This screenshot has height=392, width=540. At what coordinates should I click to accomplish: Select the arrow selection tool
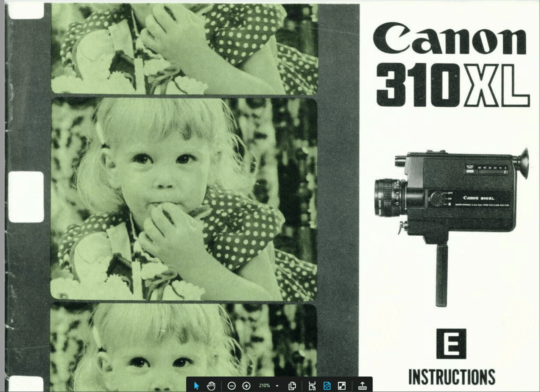click(x=196, y=385)
